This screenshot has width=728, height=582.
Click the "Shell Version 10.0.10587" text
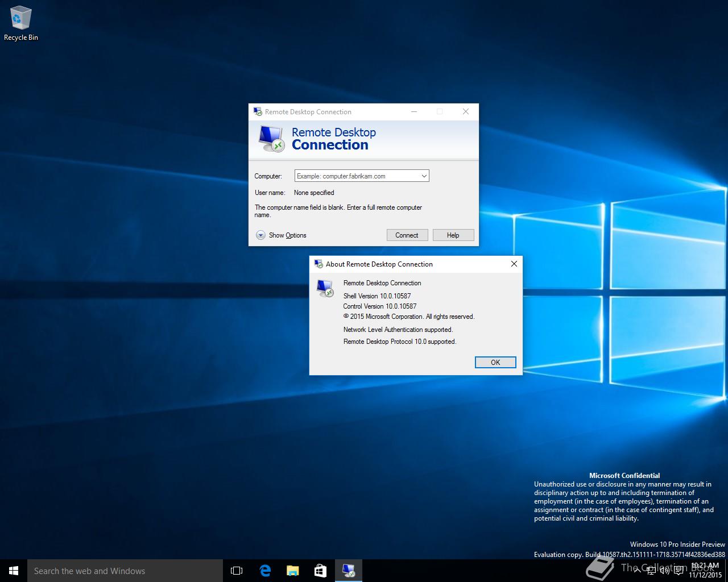[x=377, y=296]
